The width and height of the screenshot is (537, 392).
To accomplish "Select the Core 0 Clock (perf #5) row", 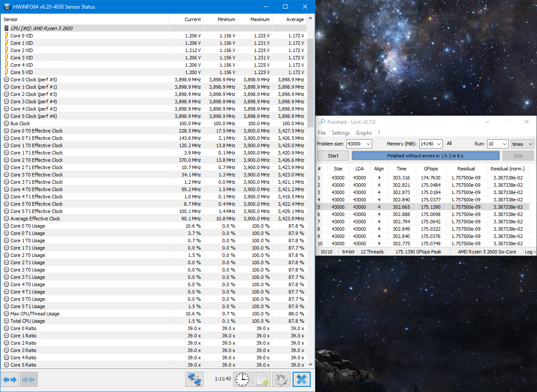I will click(x=154, y=80).
